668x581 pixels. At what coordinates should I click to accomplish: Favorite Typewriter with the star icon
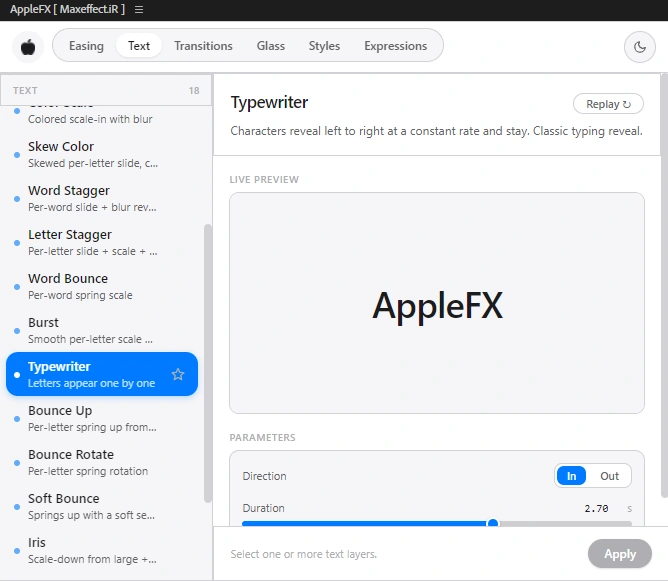pyautogui.click(x=178, y=374)
